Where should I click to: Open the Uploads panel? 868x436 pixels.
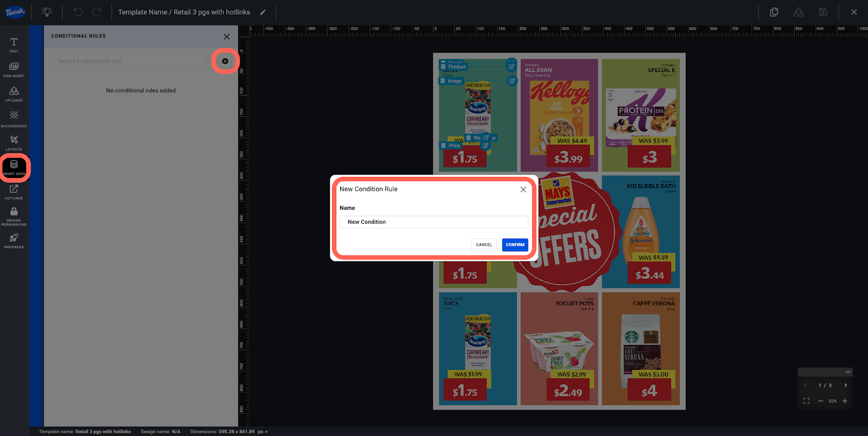(14, 94)
